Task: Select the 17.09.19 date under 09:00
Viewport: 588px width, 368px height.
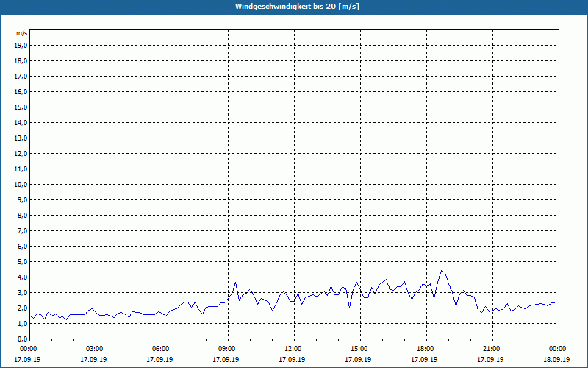Action: 226,360
